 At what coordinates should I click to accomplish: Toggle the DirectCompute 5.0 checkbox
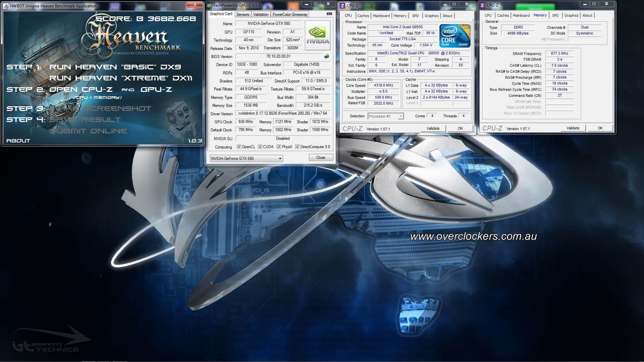coord(297,147)
